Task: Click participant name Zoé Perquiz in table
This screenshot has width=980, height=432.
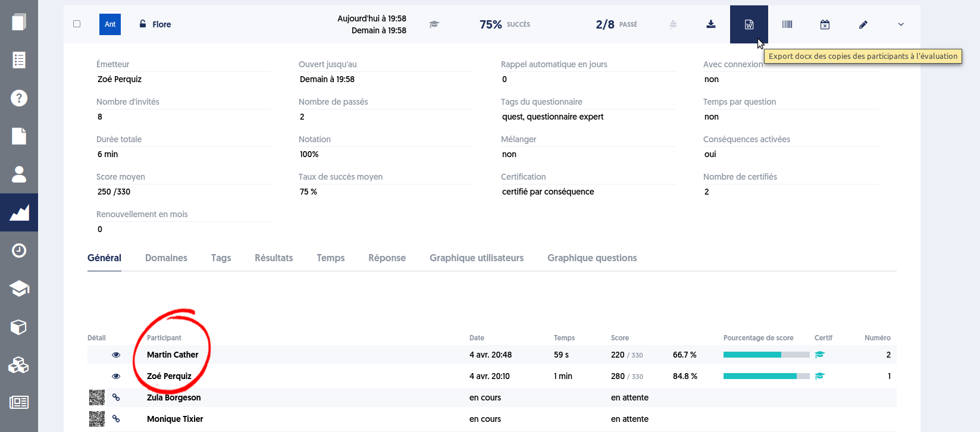Action: pos(169,376)
